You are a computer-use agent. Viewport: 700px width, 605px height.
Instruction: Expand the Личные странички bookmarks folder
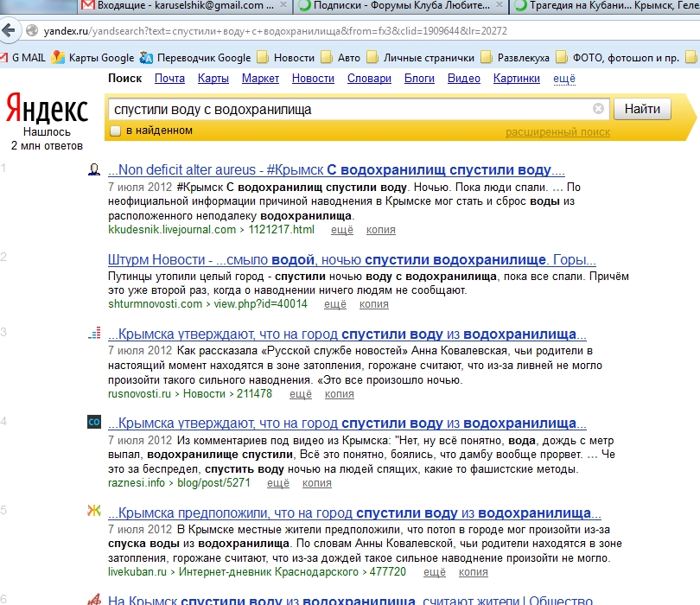pos(420,58)
